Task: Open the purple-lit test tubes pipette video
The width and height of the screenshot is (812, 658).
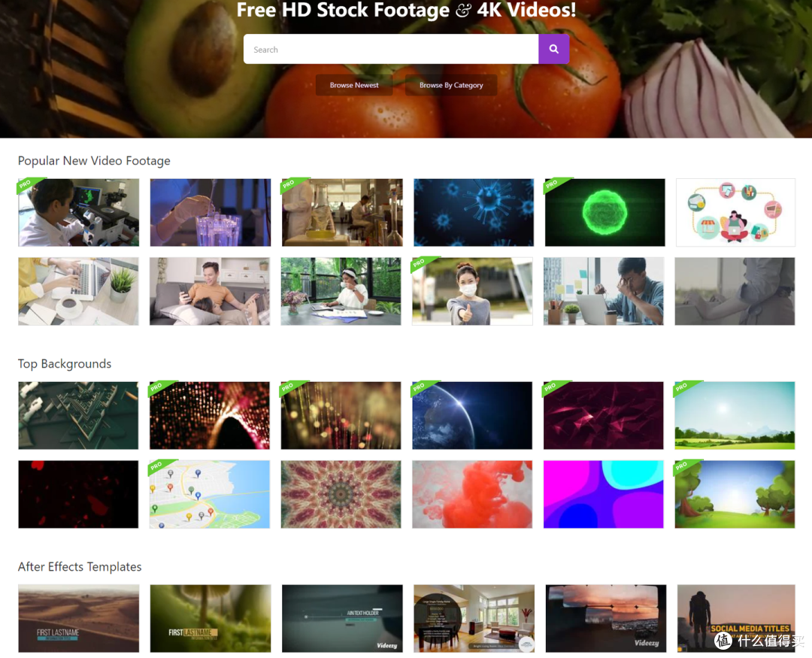Action: pos(211,212)
